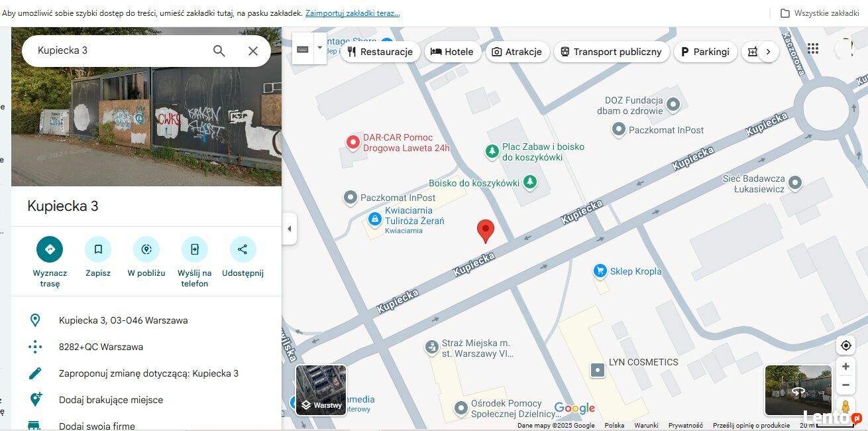Clear search with the X icon
Screen dimensions: 868x431
tap(253, 51)
